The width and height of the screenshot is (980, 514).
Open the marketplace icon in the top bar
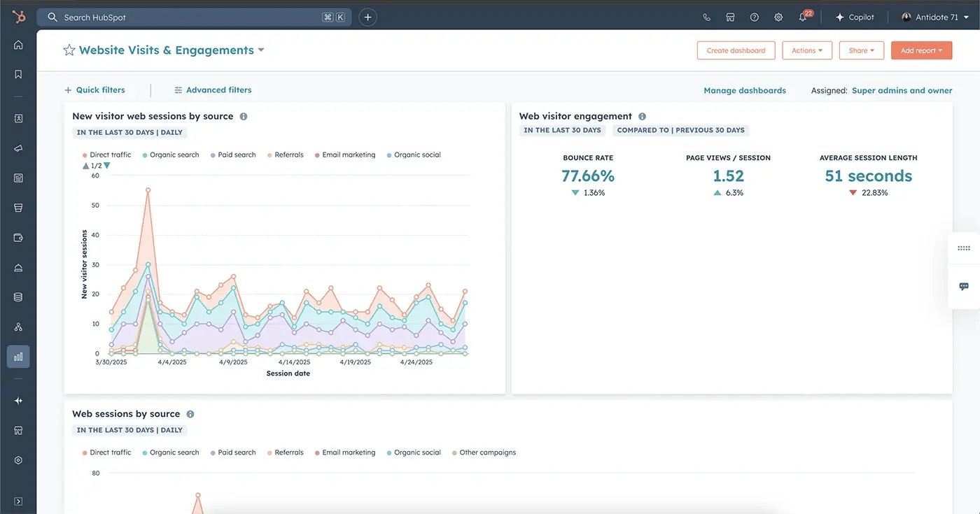pyautogui.click(x=730, y=17)
